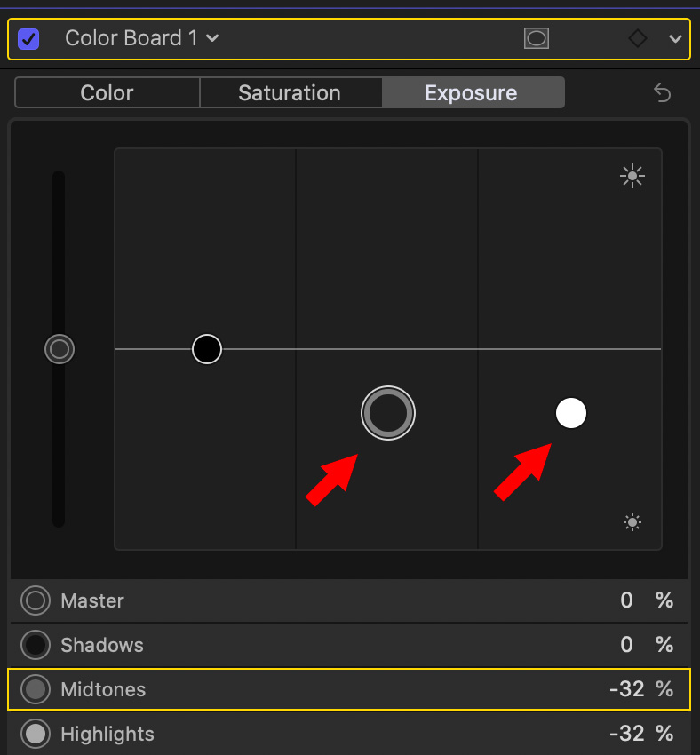Click the shape mask icon
This screenshot has width=700, height=755.
tap(537, 38)
